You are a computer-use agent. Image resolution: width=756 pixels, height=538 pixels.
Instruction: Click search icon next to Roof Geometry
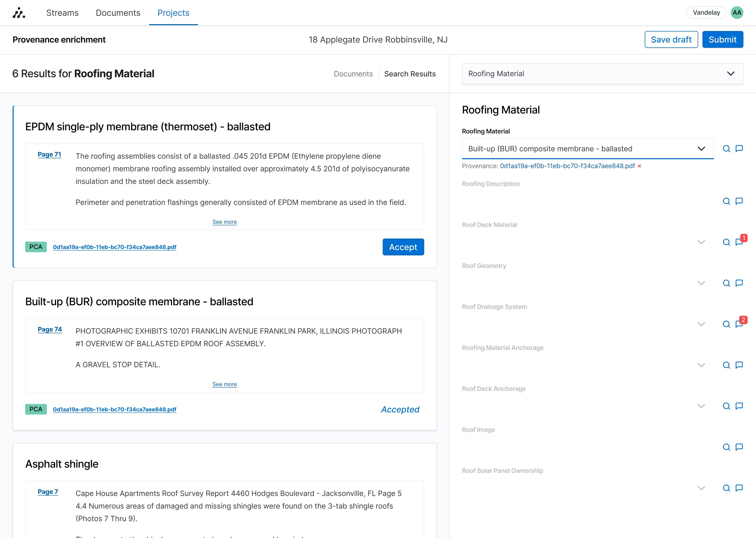point(726,283)
